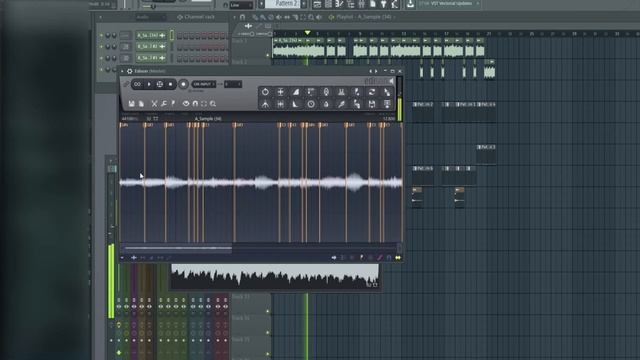640x360 pixels.
Task: Click floppy-shaped tool in Edison bottom tool row
Action: (x=372, y=104)
